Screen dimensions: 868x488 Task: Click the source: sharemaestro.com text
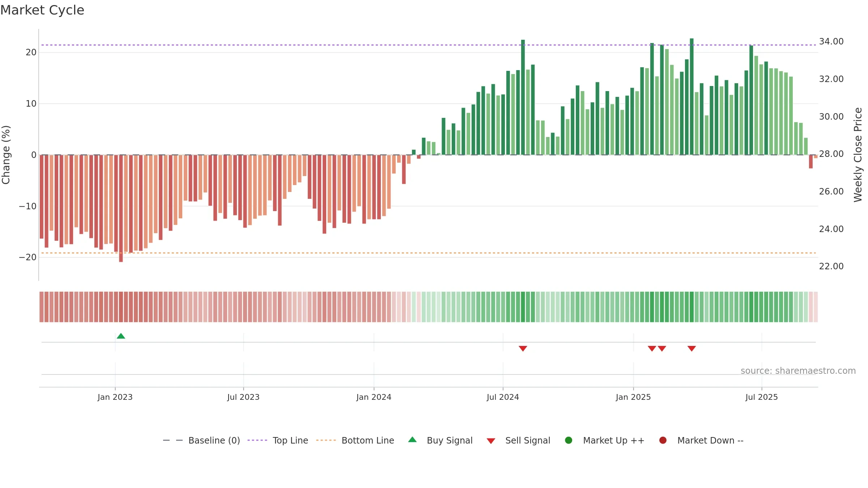[x=798, y=371]
